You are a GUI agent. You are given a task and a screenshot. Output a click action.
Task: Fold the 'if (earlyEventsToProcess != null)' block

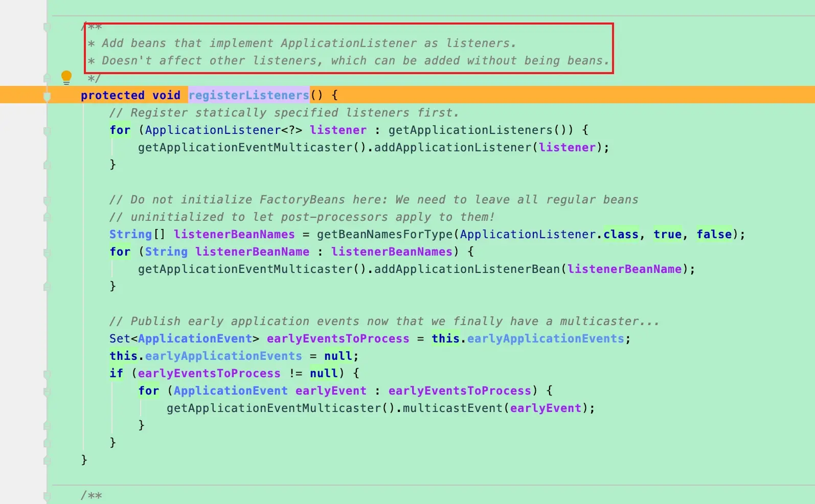pyautogui.click(x=47, y=374)
